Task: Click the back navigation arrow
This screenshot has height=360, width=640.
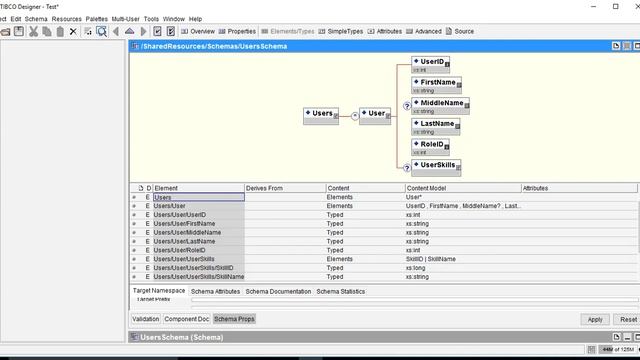Action: tap(116, 31)
